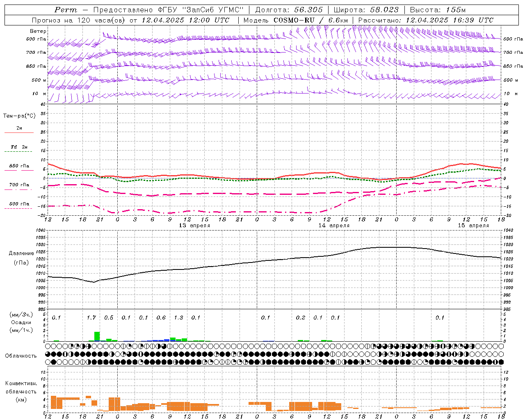Image resolution: width=525 pixels, height=420 pixels.
Task: Click the 'Td 2м' legend label
Action: [x=19, y=147]
